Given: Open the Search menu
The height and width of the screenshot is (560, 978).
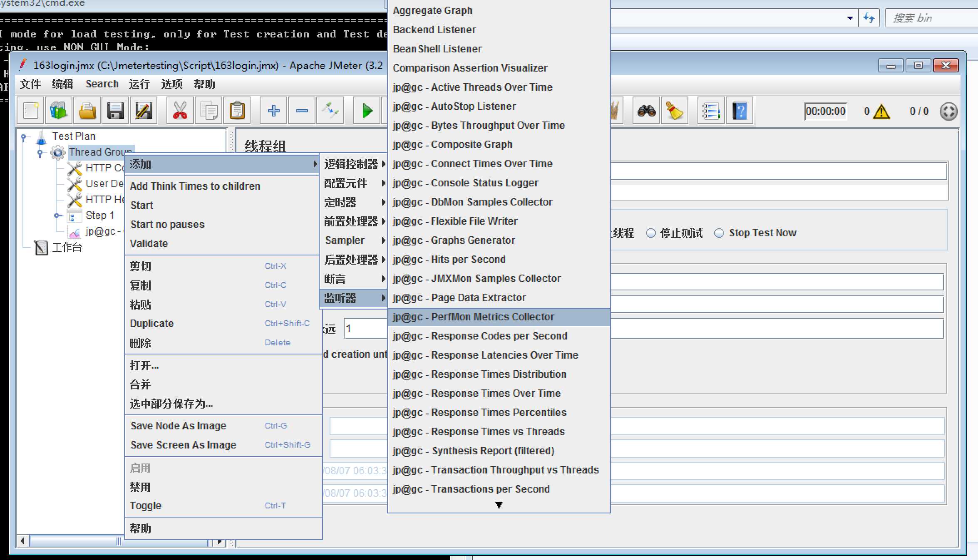Looking at the screenshot, I should pyautogui.click(x=102, y=84).
